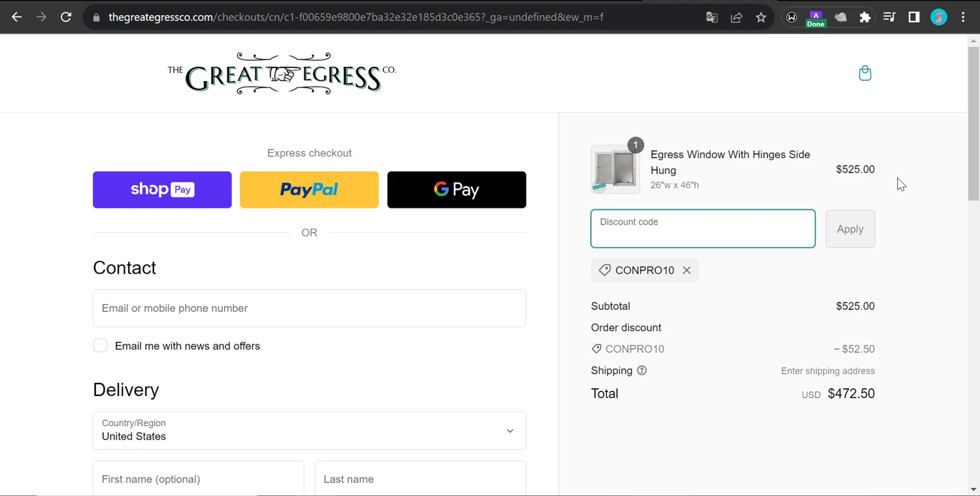Screen dimensions: 980x496
Task: Click the scrollbar down arrow
Action: [x=973, y=489]
